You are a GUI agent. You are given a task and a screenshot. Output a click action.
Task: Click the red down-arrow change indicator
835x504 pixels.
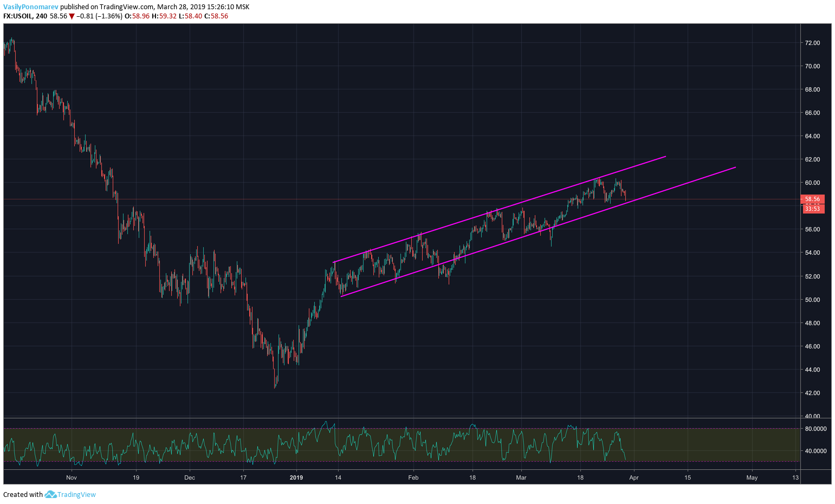coord(72,16)
